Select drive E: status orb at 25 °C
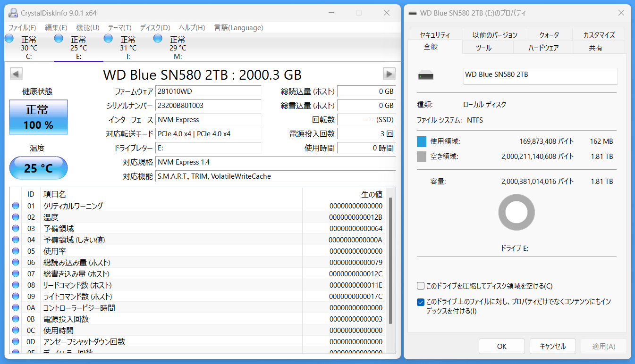This screenshot has width=635, height=364. click(x=59, y=38)
